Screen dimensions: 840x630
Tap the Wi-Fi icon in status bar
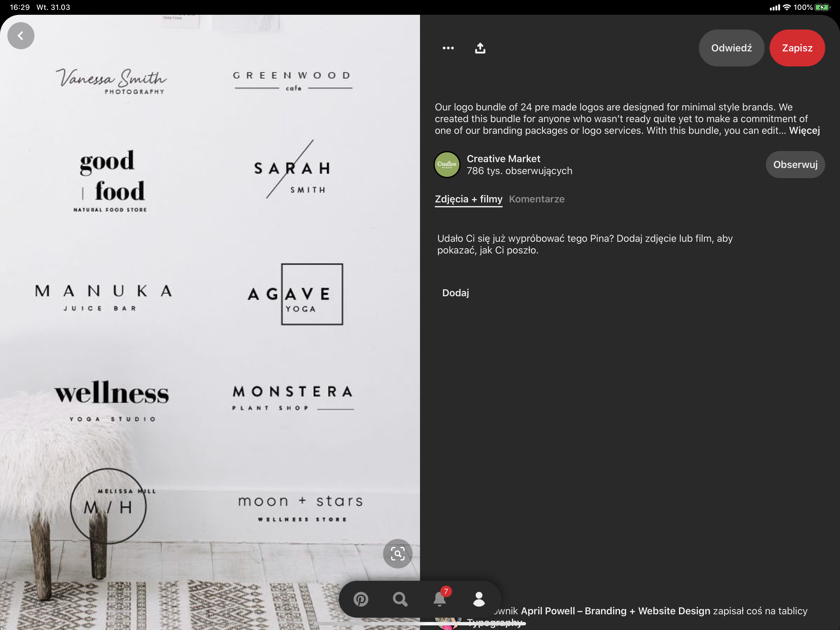(787, 7)
